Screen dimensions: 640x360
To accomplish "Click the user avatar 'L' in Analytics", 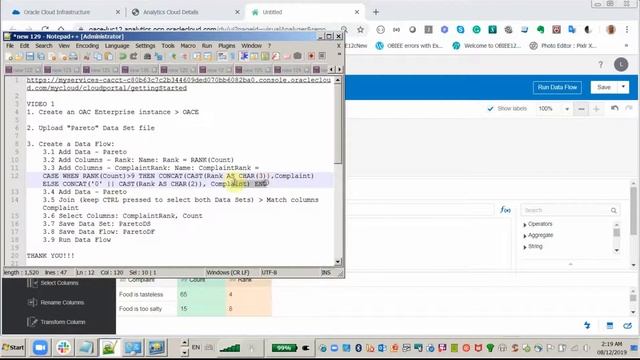I will point(621,64).
